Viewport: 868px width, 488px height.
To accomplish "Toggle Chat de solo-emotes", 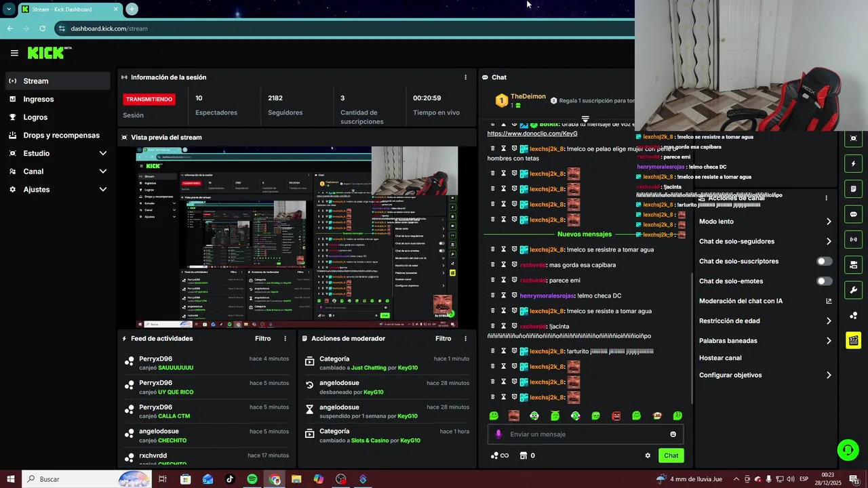I will coord(824,281).
